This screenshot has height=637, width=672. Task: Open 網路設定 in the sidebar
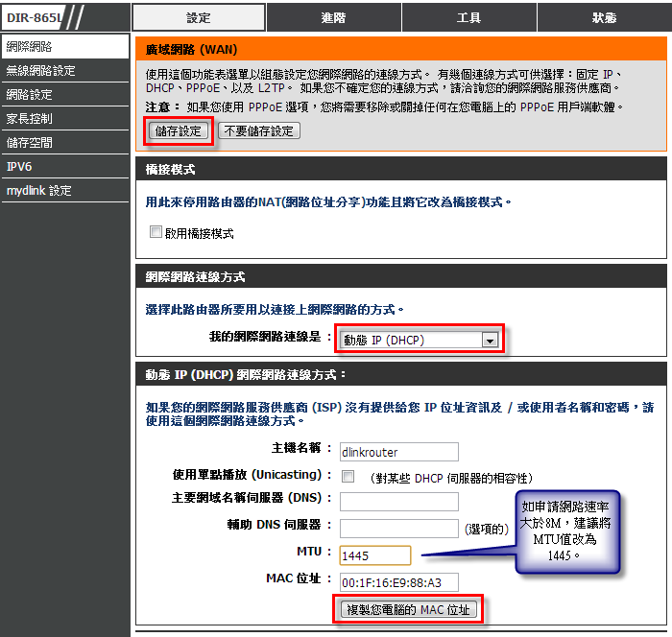tap(64, 94)
